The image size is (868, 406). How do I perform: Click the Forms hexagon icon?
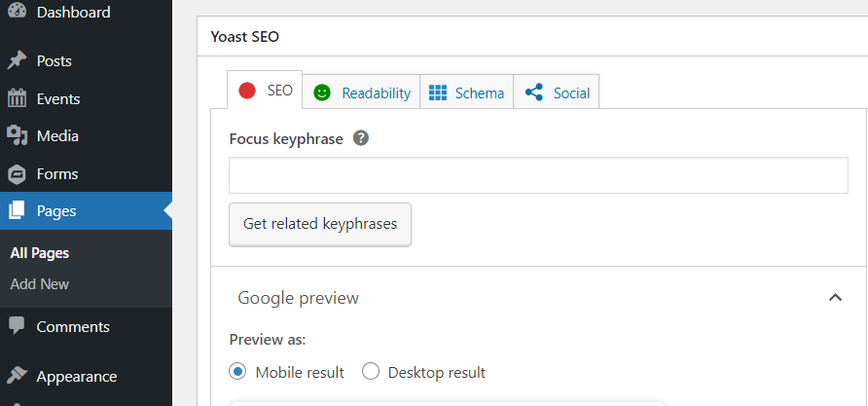coord(18,174)
